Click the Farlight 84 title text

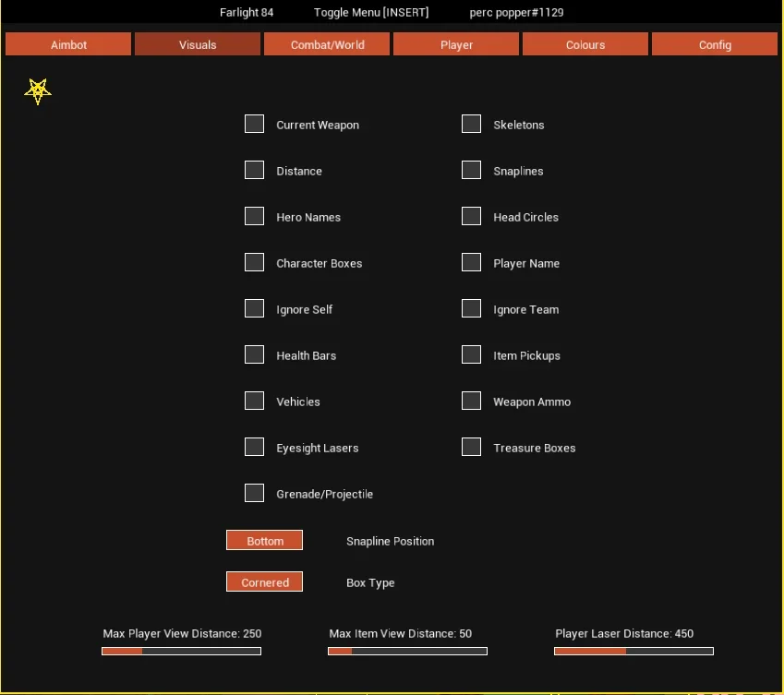247,13
